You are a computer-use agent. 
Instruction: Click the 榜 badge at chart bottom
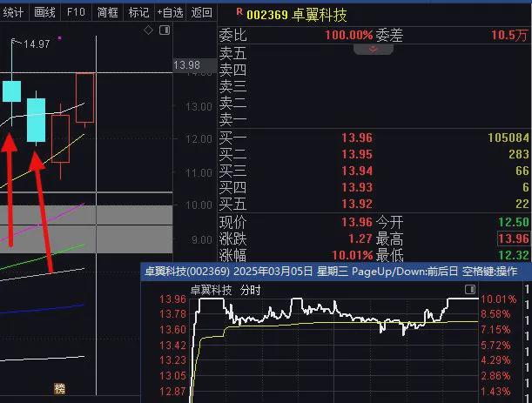59,389
